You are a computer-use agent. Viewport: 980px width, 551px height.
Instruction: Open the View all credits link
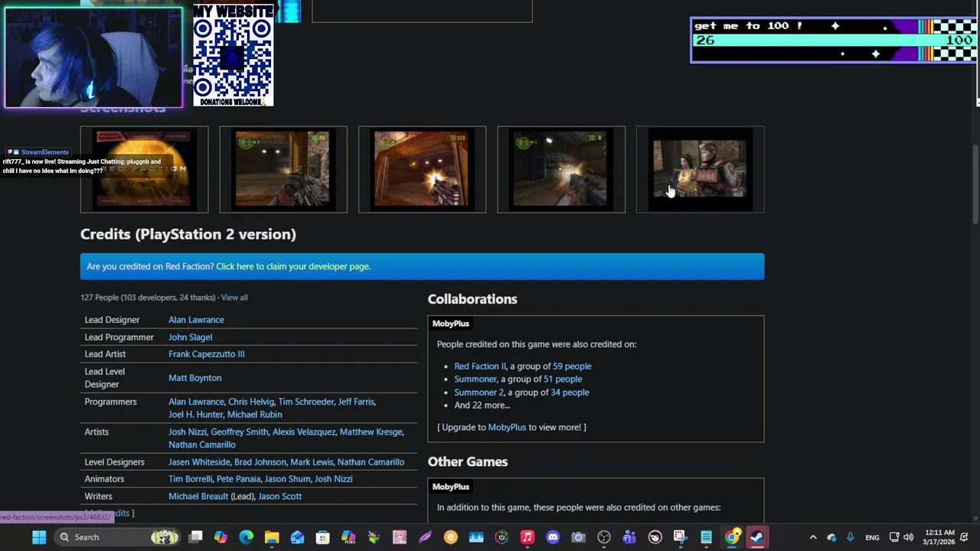[x=234, y=298]
